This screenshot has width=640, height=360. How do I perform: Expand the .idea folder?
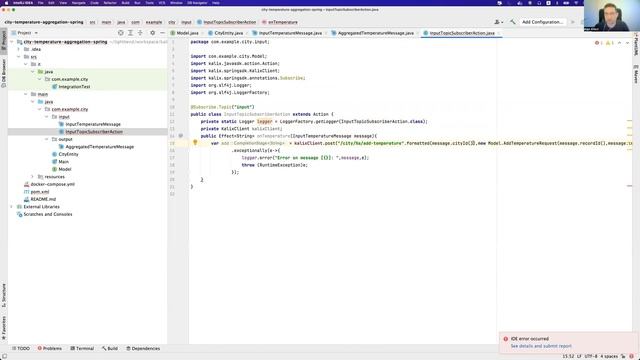tap(19, 49)
